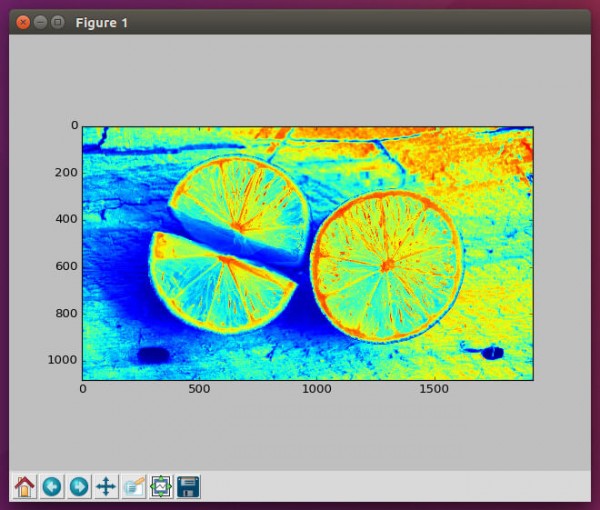Click the dark blue blob in the plot's lower left

pos(153,355)
